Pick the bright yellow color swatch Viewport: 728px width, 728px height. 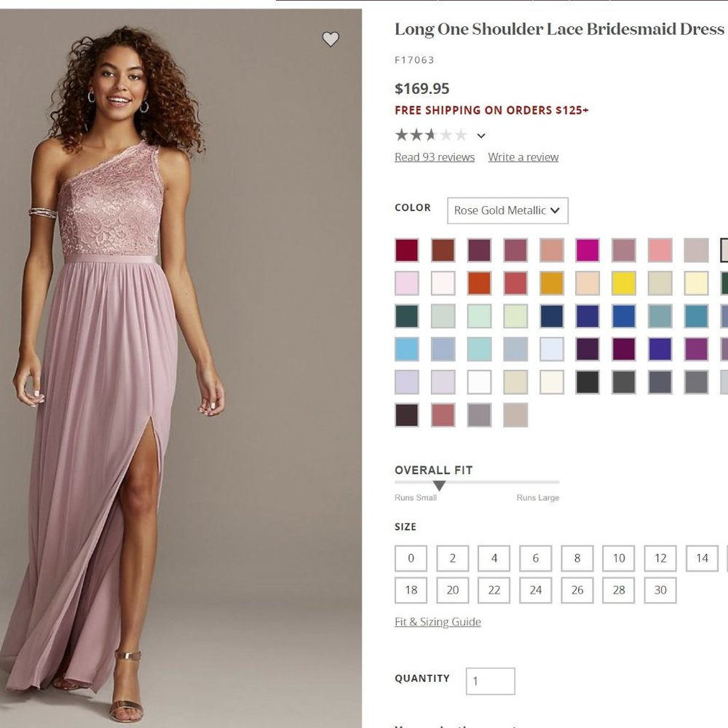click(x=622, y=283)
